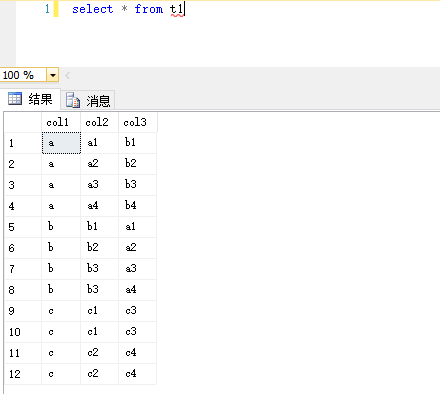The height and width of the screenshot is (394, 440).
Task: Click cell a2 in row 6 col3
Action: (138, 248)
